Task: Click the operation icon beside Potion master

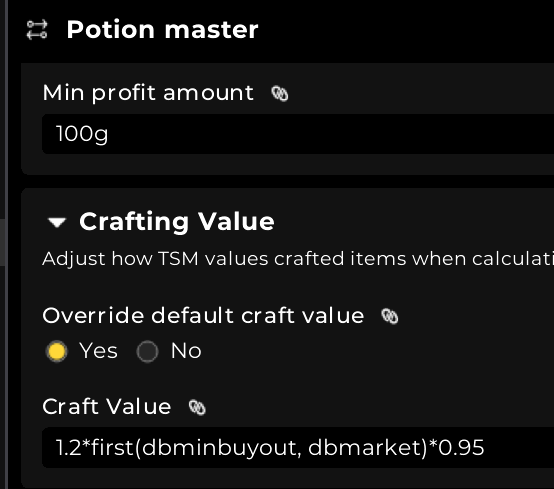Action: (x=37, y=30)
